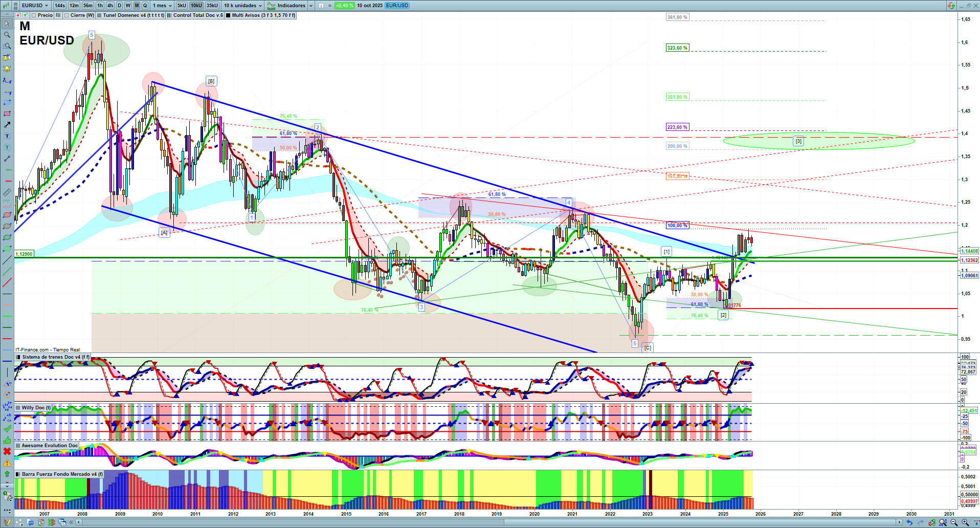
Task: Select the ruler measurement tool
Action: pos(7,192)
